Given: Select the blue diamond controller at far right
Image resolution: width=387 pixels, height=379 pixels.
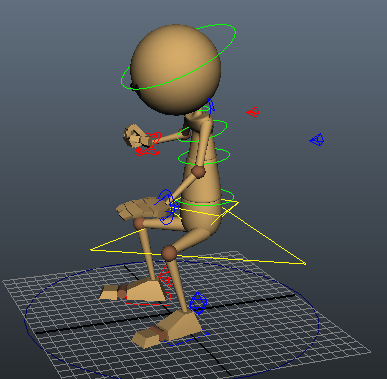Looking at the screenshot, I should click(x=317, y=140).
